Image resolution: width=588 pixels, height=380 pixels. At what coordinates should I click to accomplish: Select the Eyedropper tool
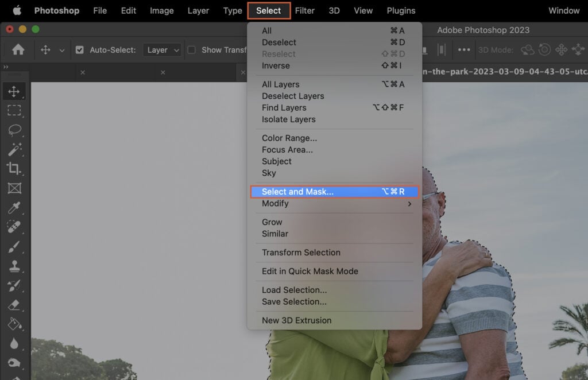pyautogui.click(x=14, y=208)
